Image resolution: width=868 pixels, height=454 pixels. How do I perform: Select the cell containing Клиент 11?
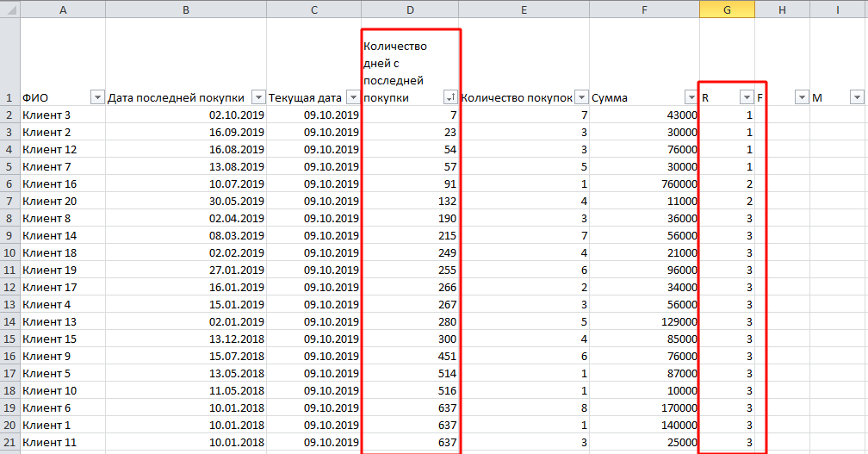pyautogui.click(x=62, y=442)
